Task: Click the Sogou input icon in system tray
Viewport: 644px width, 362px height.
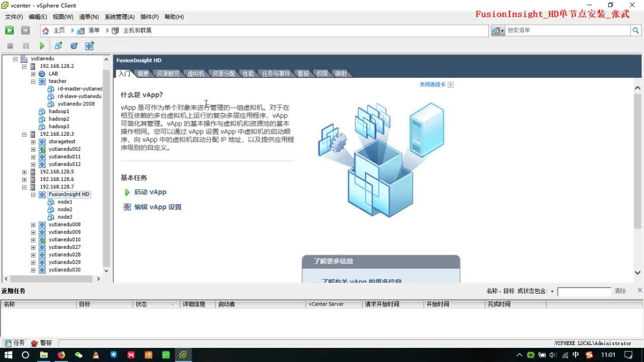Action: coord(590,355)
